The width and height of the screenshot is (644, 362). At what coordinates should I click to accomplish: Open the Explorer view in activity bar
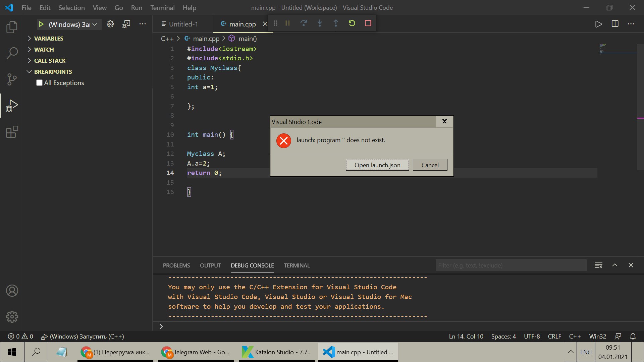pos(12,27)
